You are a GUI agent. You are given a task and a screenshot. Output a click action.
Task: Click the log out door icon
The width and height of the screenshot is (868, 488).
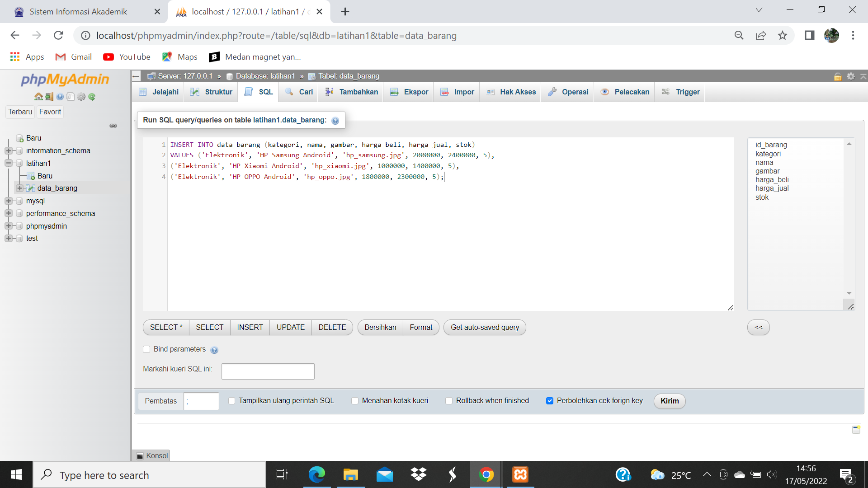coord(49,97)
